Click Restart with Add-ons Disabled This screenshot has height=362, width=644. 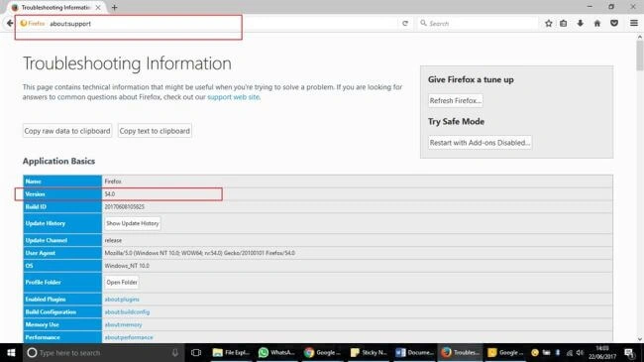(x=480, y=143)
